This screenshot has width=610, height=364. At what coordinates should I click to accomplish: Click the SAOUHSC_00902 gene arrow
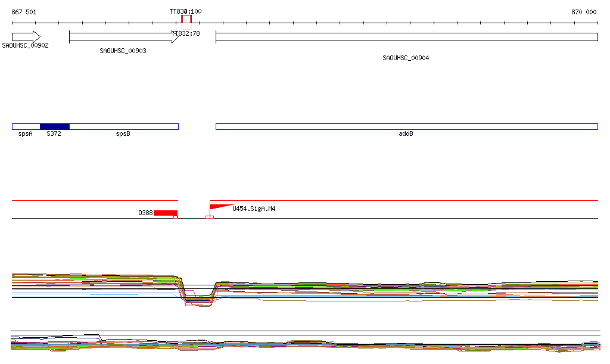pyautogui.click(x=26, y=36)
